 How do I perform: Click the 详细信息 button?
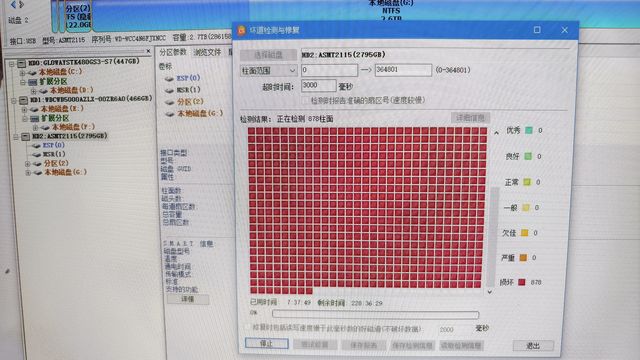tap(470, 118)
